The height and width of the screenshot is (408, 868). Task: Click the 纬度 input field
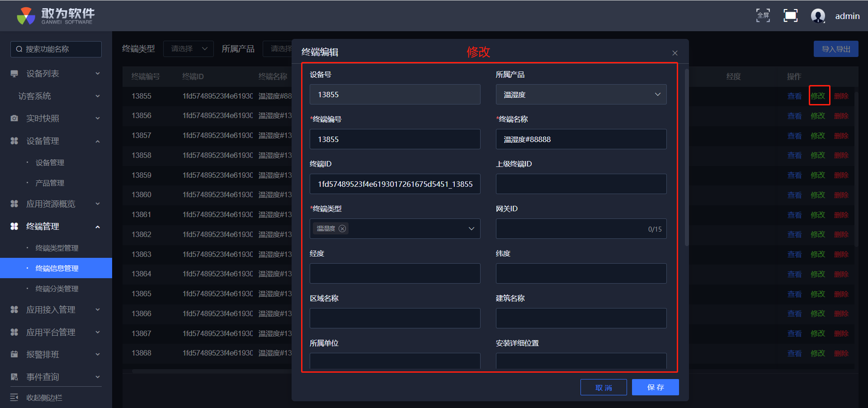[x=581, y=274]
